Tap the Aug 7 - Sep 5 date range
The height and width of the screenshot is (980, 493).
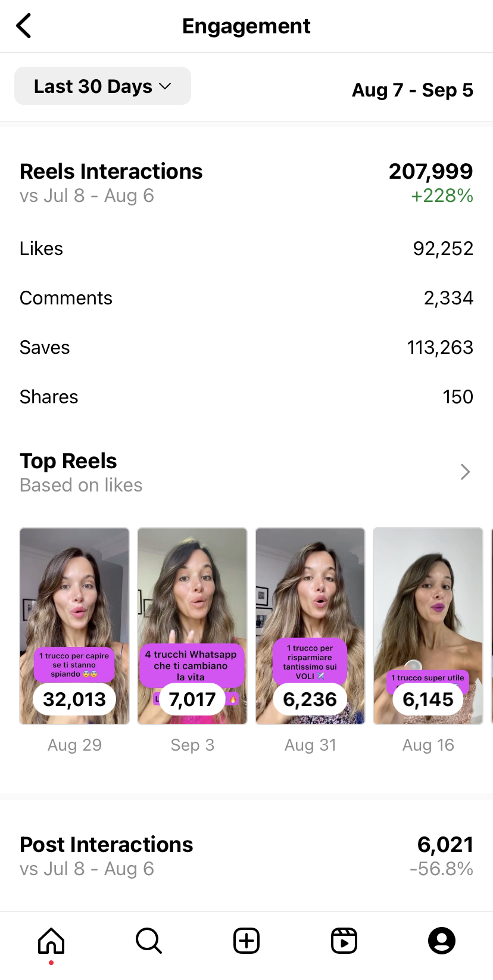point(413,90)
